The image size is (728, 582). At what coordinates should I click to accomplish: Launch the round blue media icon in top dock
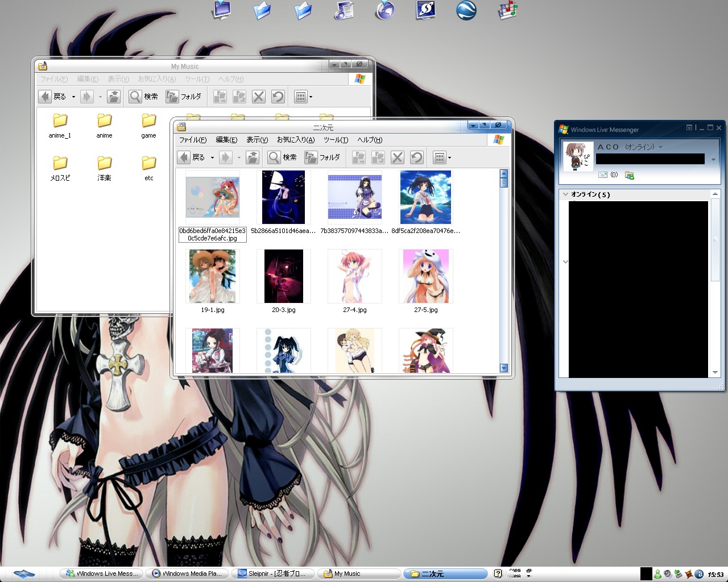click(x=385, y=10)
